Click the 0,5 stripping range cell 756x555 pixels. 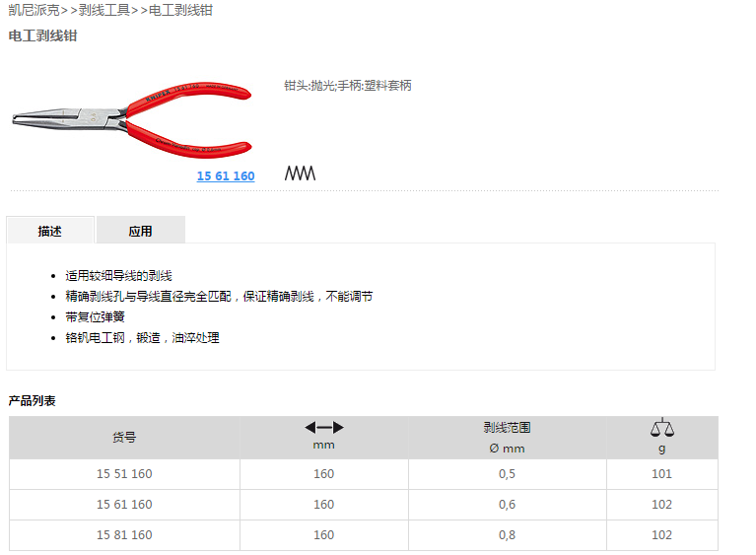(x=508, y=474)
